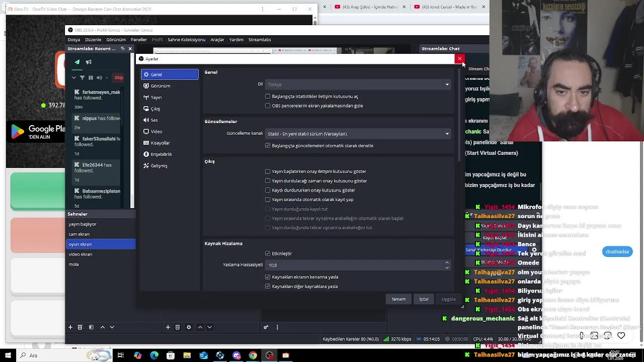644x362 pixels.
Task: Add a new scene with the plus icon
Action: coord(70,327)
